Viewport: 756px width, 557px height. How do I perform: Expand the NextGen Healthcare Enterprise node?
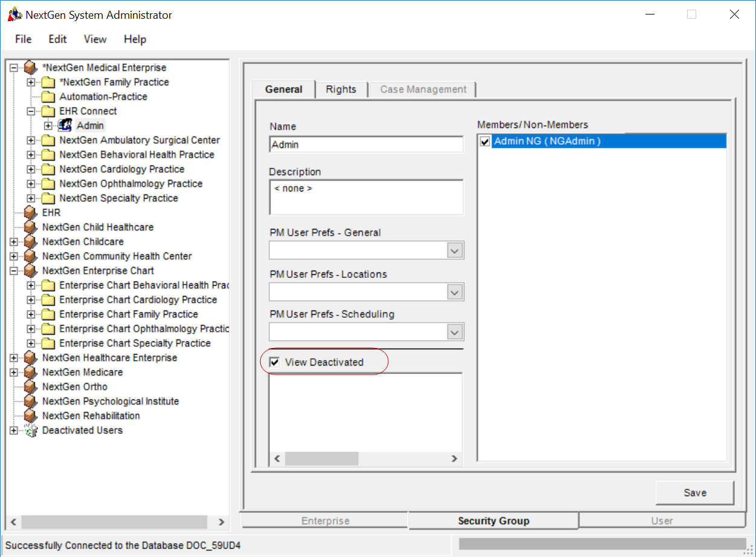(x=14, y=358)
